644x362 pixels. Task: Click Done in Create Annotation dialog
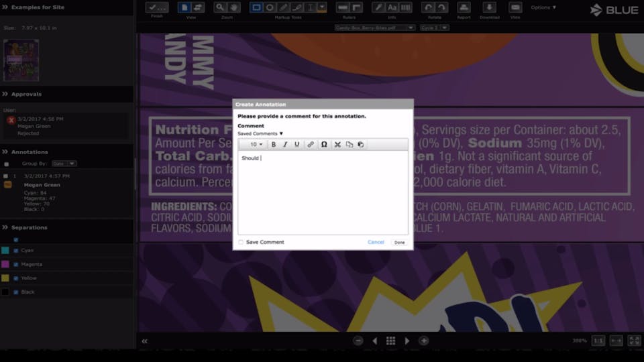[399, 242]
